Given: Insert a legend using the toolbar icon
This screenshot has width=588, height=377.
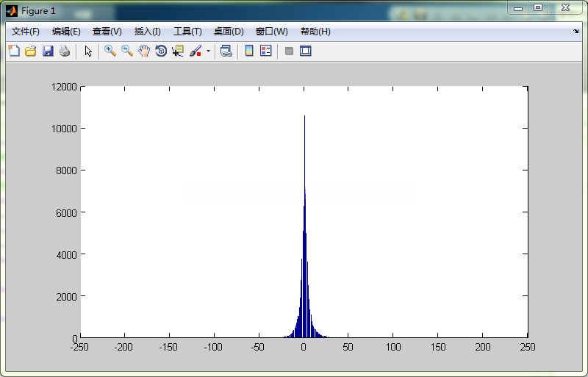Looking at the screenshot, I should pos(266,51).
